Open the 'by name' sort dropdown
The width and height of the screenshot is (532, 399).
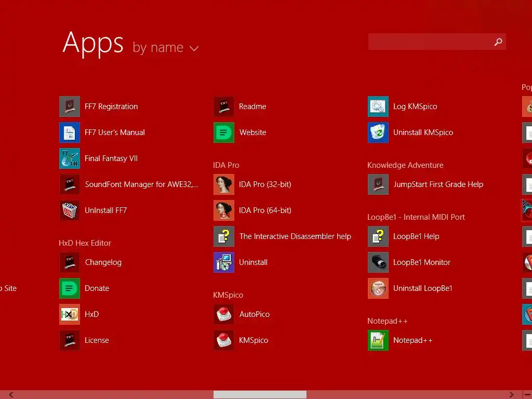[165, 47]
